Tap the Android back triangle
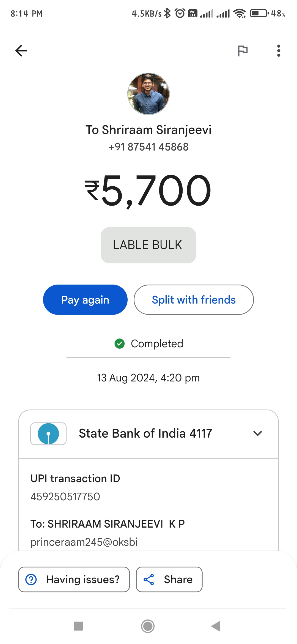The height and width of the screenshot is (644, 297). [216, 626]
